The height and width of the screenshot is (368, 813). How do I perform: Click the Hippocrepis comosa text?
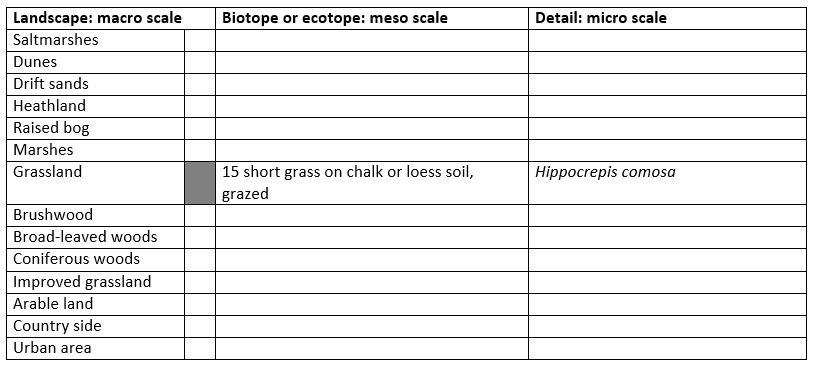[x=605, y=172]
